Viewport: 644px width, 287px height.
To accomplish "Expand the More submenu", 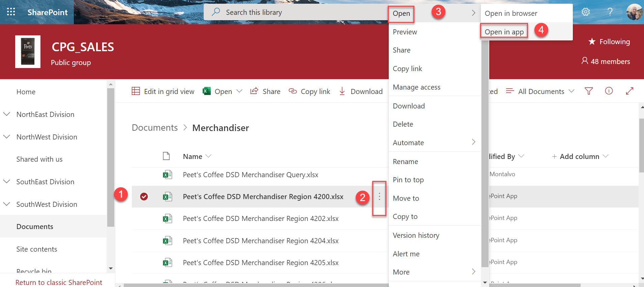I will (x=473, y=272).
